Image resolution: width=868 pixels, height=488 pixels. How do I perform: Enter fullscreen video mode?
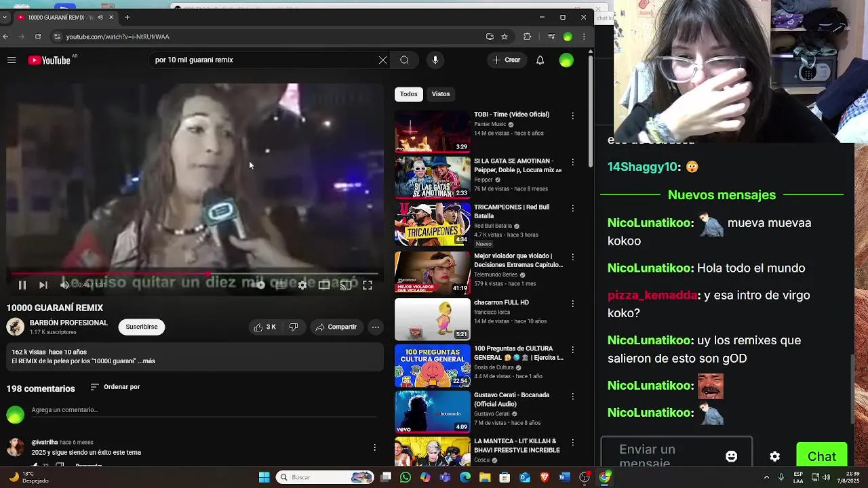[x=368, y=285]
